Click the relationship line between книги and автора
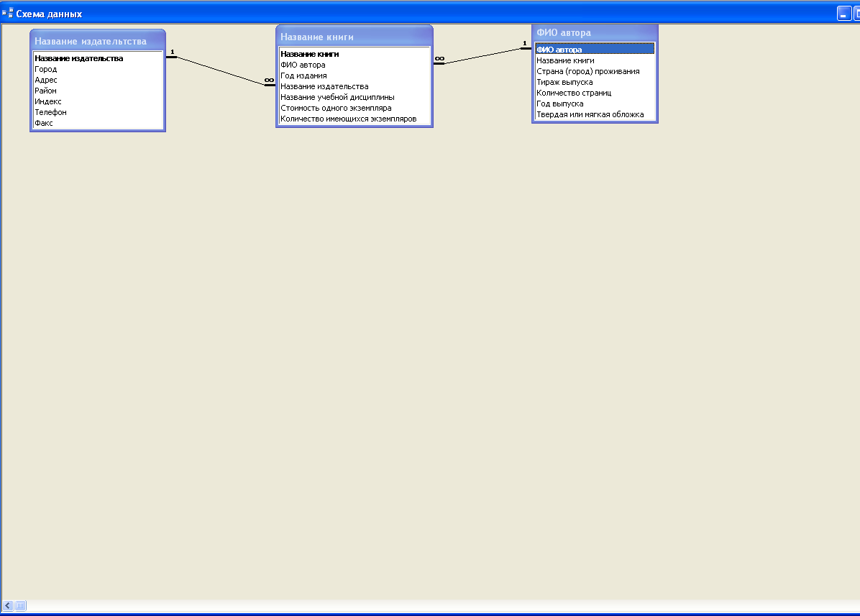 coord(482,56)
